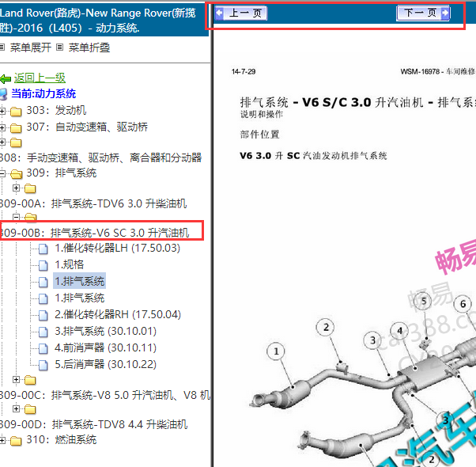Click the green back arrow icon
Screen dimensions: 476x467
coord(6,78)
